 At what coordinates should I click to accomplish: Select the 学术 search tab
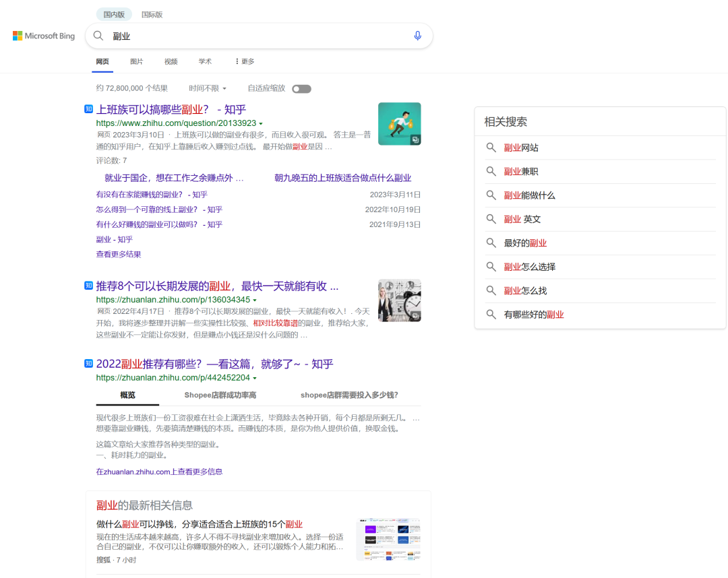205,61
